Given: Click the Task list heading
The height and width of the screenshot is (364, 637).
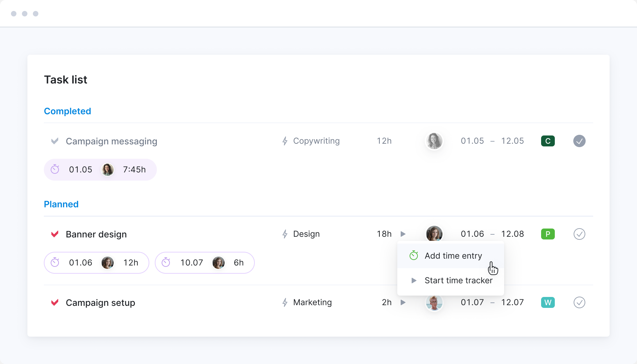Looking at the screenshot, I should coord(65,80).
